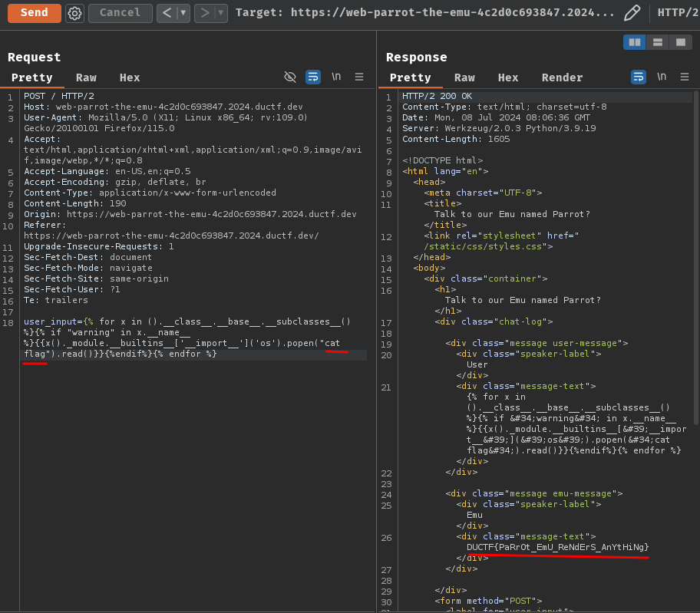Click the Content-Length: 1605 response header
The width and height of the screenshot is (700, 613).
pyautogui.click(x=456, y=139)
